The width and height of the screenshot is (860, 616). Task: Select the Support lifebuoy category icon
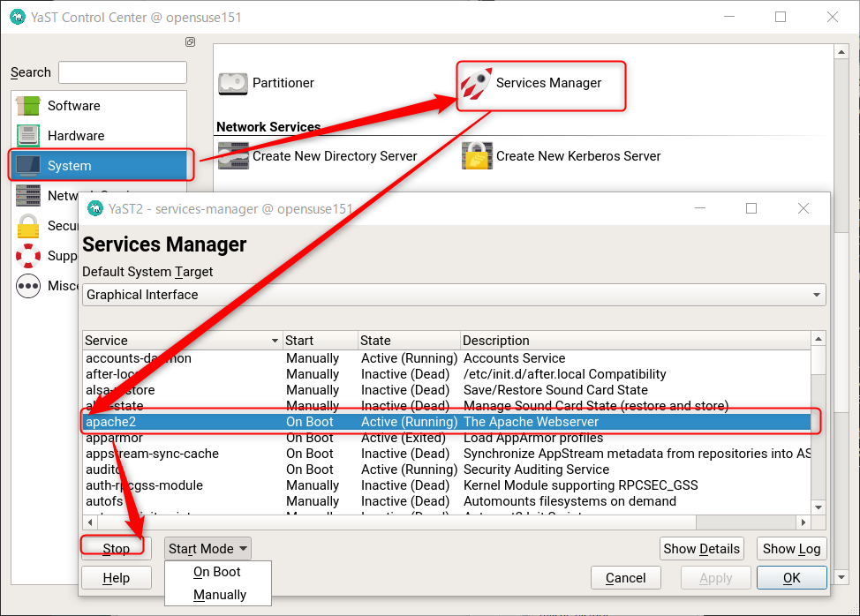[x=28, y=256]
